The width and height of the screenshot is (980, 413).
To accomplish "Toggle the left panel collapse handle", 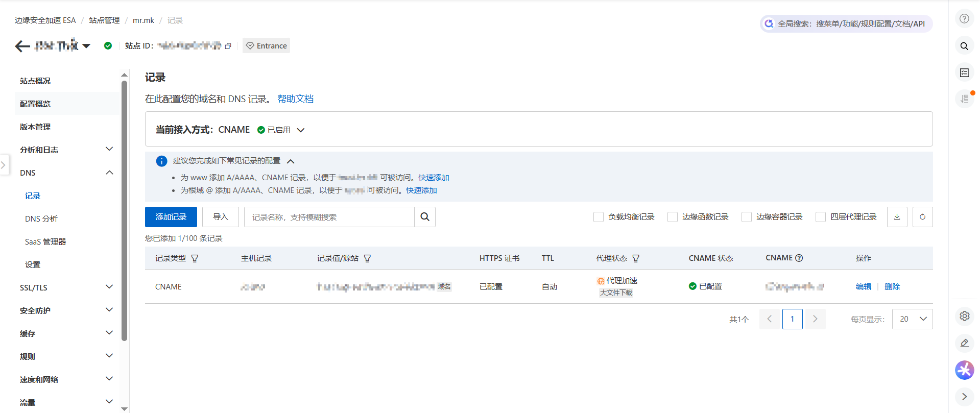I will pyautogui.click(x=4, y=165).
